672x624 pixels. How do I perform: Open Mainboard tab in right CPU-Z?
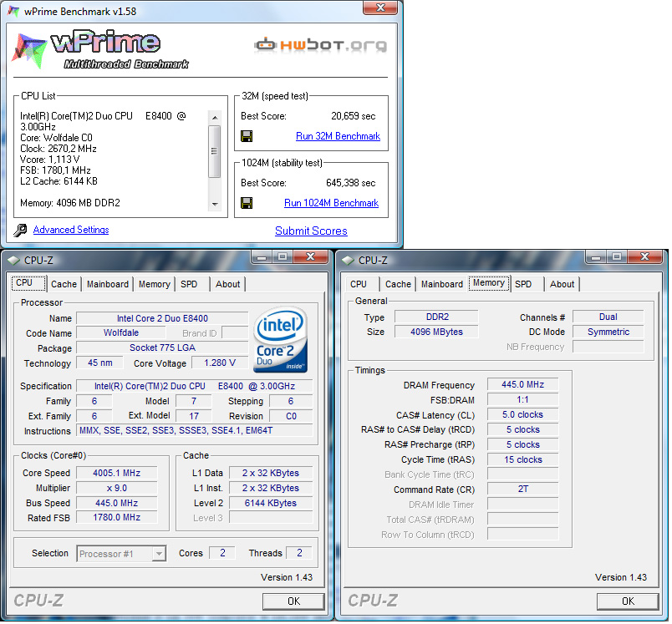click(x=442, y=284)
